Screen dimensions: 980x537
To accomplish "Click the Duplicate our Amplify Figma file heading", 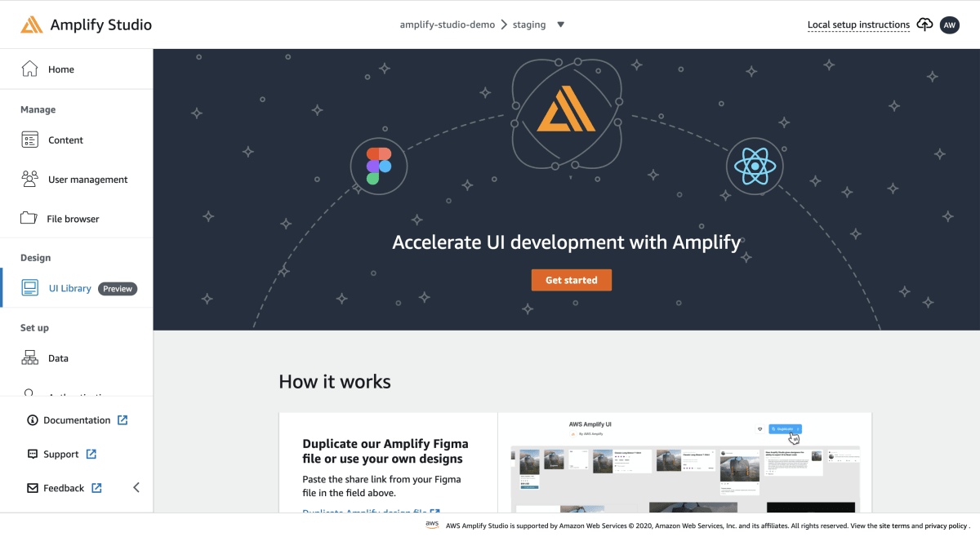I will coord(385,451).
